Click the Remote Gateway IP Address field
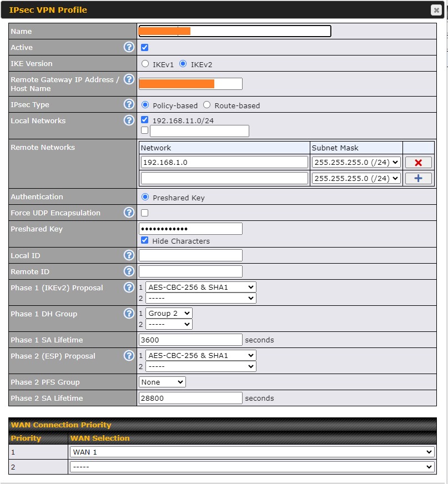Screen dimensions: 448x484 [x=190, y=84]
